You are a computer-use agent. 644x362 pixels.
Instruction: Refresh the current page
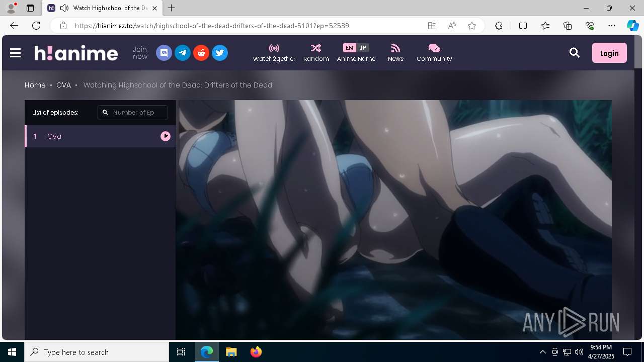click(36, 26)
